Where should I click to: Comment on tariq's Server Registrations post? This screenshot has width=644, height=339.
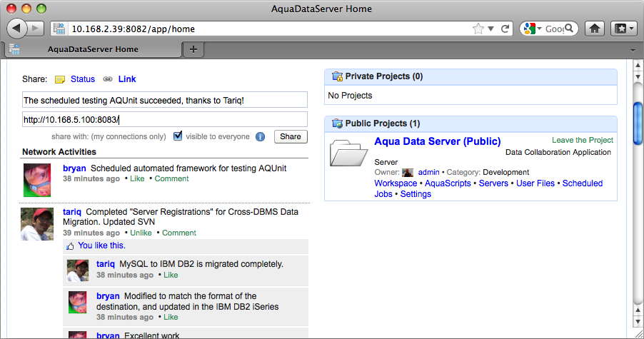coord(179,233)
